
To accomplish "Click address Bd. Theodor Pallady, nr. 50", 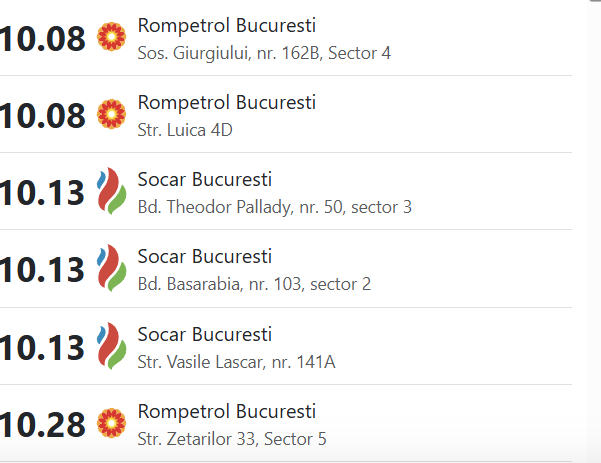I will [274, 207].
